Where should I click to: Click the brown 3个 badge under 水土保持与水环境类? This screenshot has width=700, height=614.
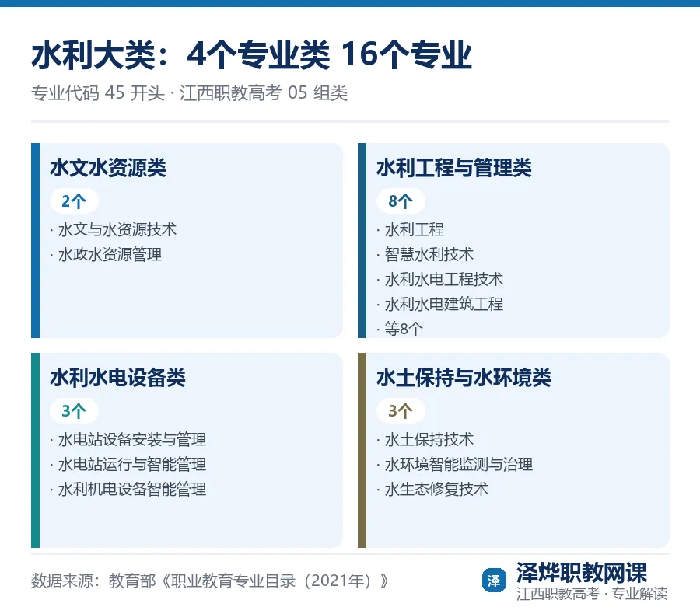[401, 411]
